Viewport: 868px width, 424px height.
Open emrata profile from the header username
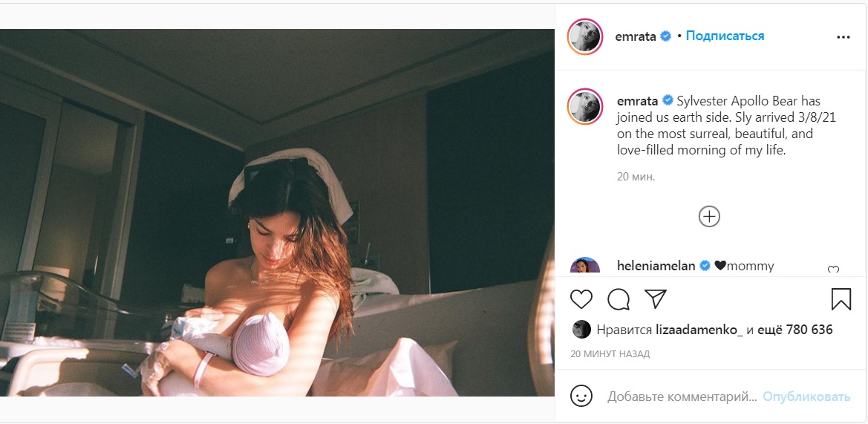(x=636, y=36)
